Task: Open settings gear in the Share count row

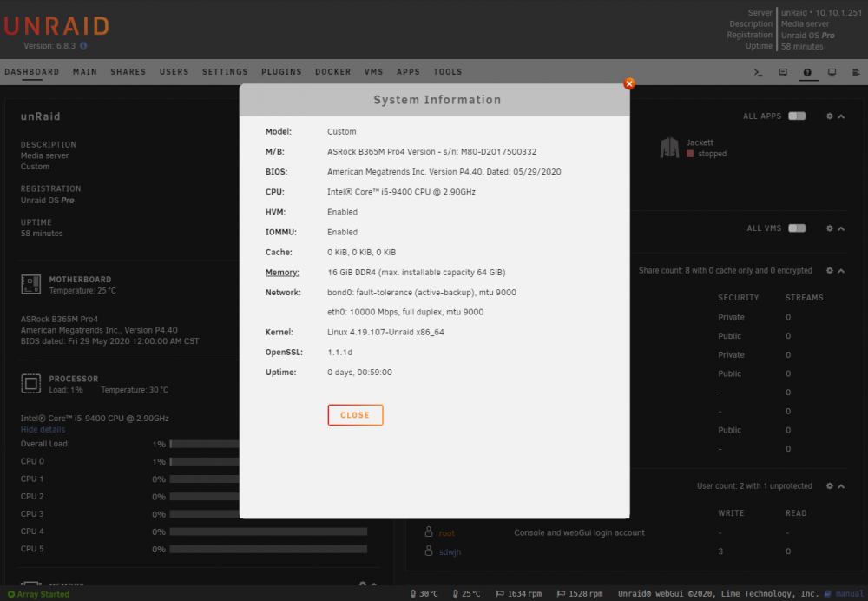Action: (x=829, y=271)
